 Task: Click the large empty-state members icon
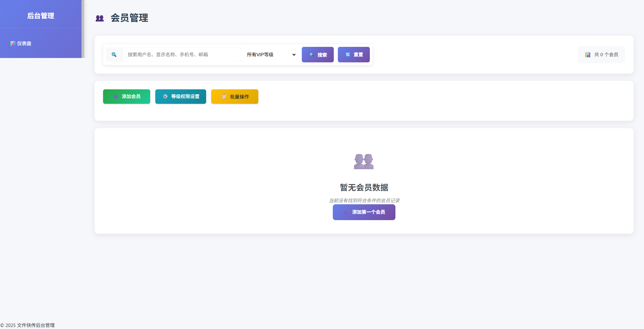[364, 161]
